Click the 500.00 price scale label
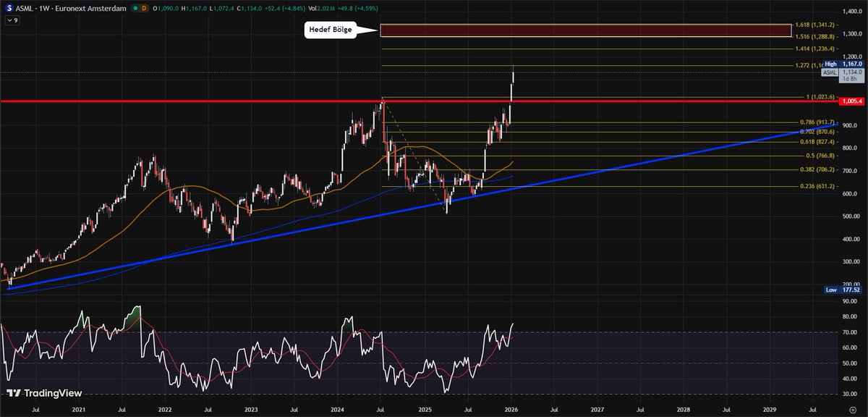868x417 pixels. [852, 216]
